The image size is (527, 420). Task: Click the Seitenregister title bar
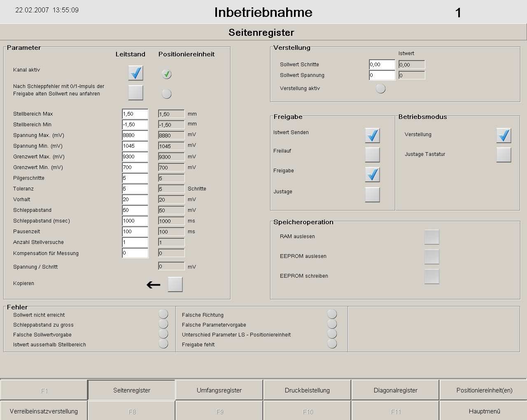pos(263,32)
